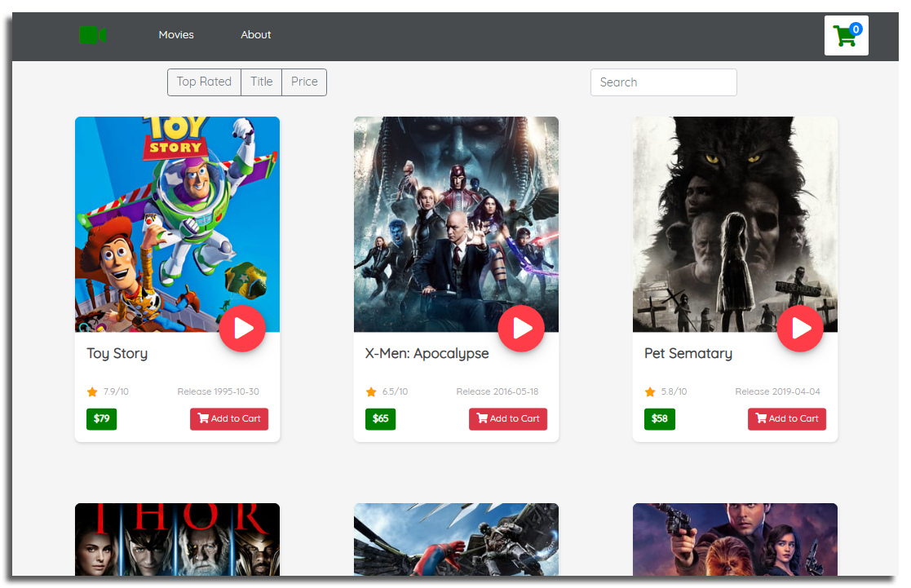
Task: Open the Spider-Man poster in second row
Action: pos(456,539)
